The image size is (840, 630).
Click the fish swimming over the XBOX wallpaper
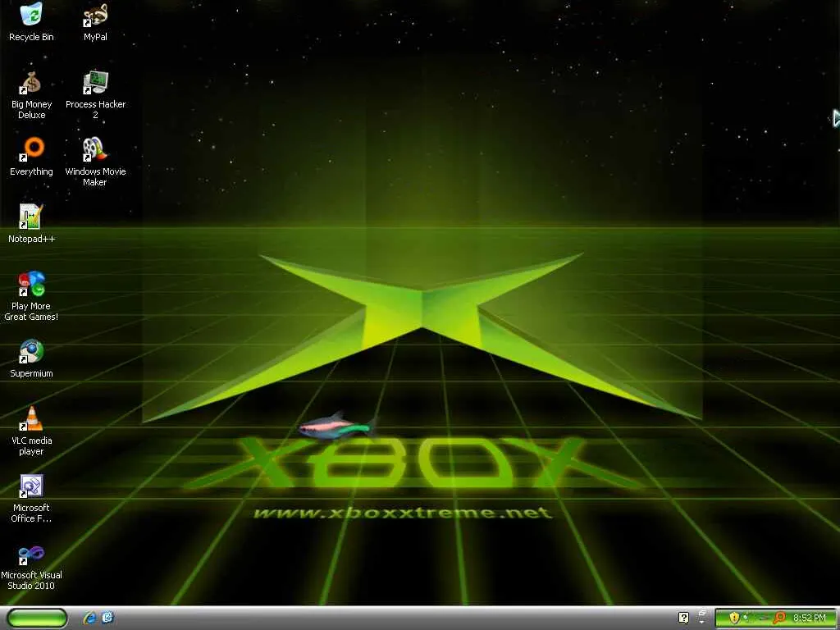pyautogui.click(x=337, y=426)
